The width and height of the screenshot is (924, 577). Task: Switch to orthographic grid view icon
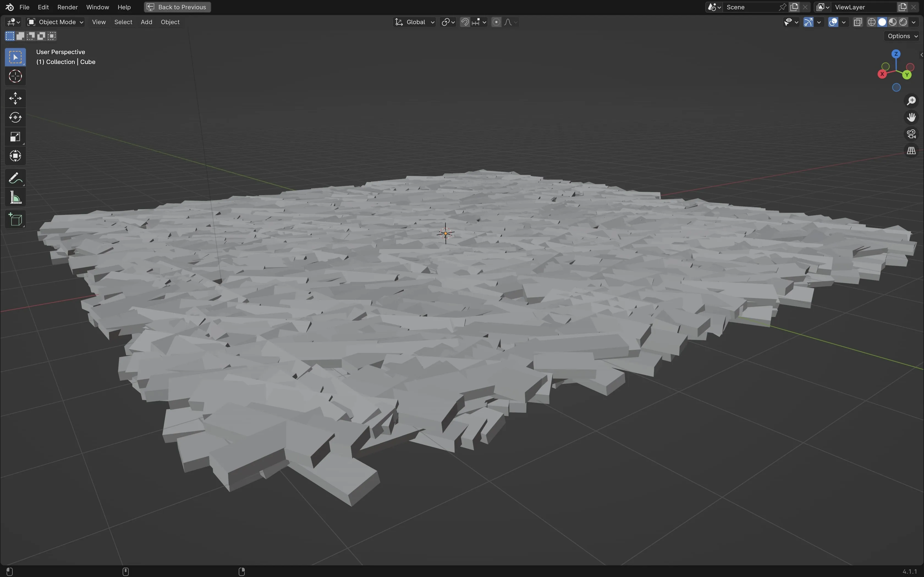click(911, 151)
